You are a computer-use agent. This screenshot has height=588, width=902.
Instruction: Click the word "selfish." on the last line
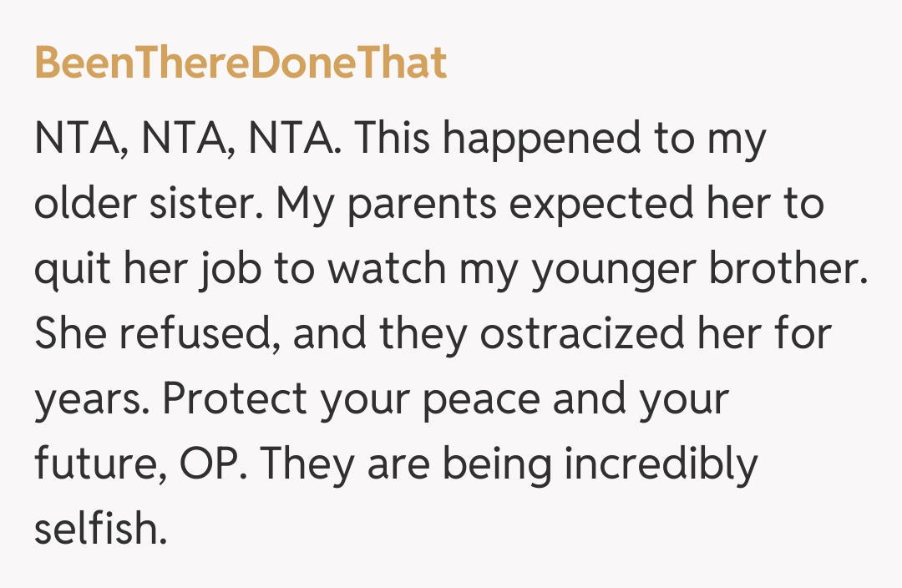tap(100, 530)
